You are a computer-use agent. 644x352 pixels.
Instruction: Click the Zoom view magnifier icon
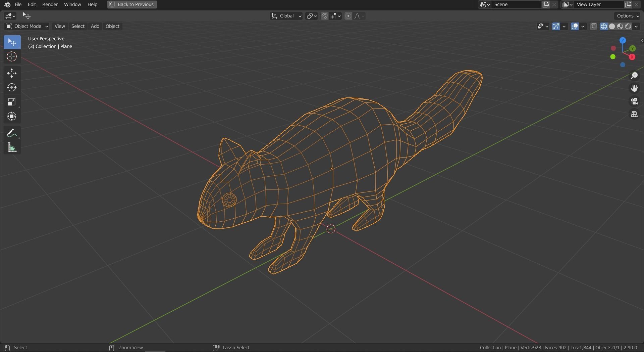coord(634,76)
